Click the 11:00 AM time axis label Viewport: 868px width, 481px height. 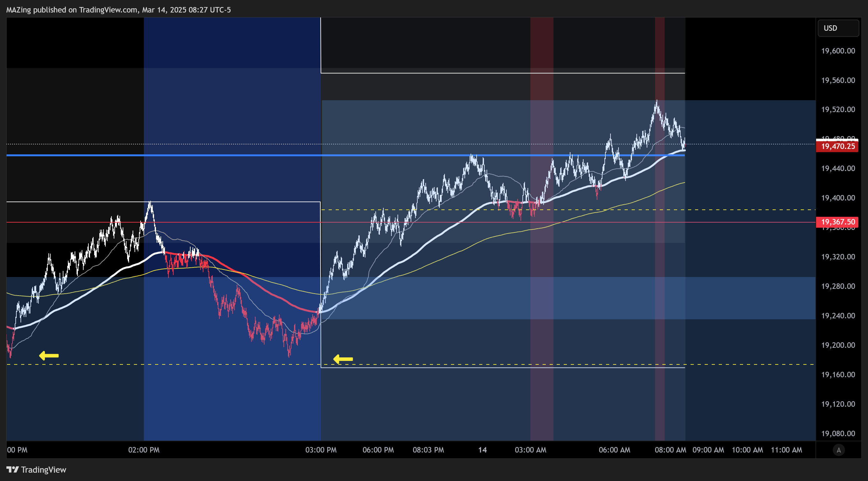tap(786, 450)
